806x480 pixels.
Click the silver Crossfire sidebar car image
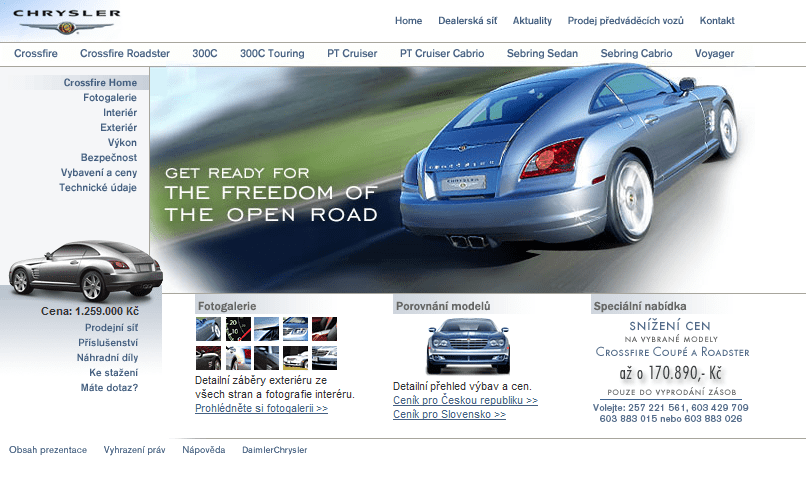click(x=85, y=270)
